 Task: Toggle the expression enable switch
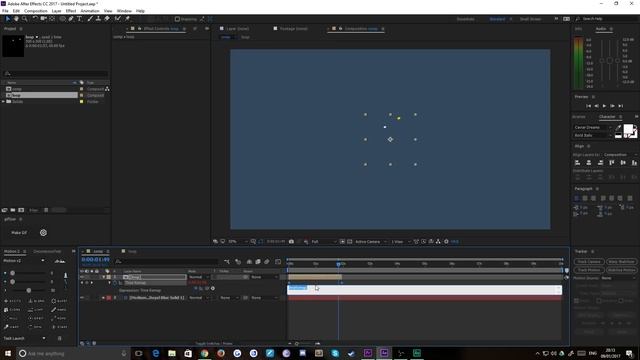coord(196,289)
